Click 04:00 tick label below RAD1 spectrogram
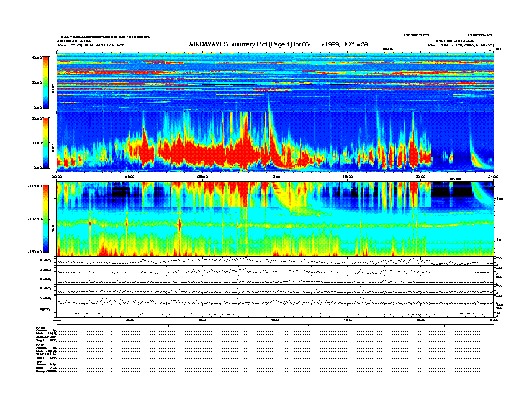This screenshot has width=532, height=411. (x=130, y=177)
